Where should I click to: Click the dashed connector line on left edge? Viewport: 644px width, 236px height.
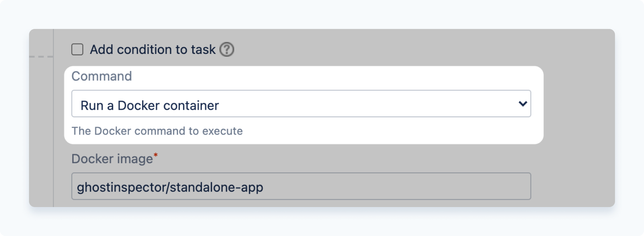pyautogui.click(x=40, y=57)
